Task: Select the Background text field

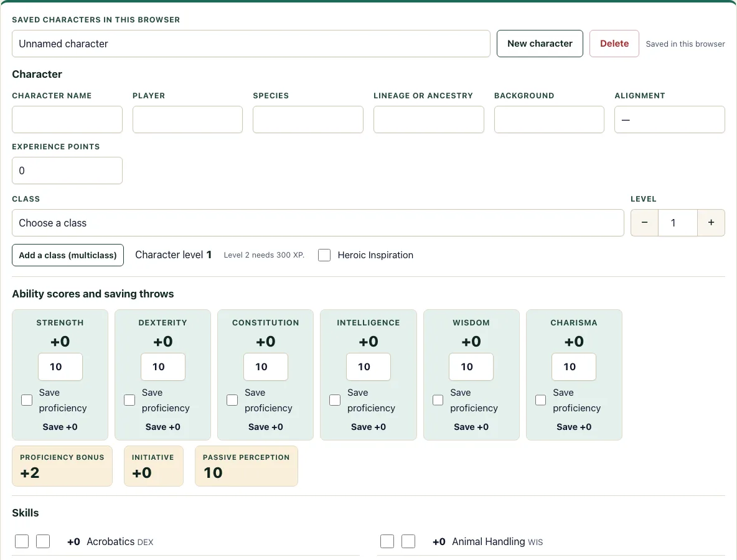Action: tap(549, 119)
